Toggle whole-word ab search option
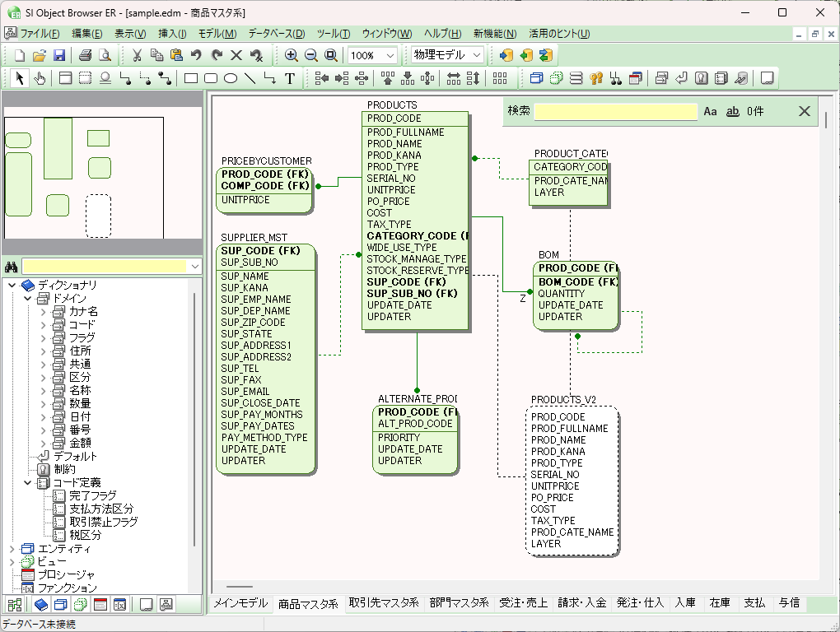Screen dimensions: 840x632 point(733,111)
